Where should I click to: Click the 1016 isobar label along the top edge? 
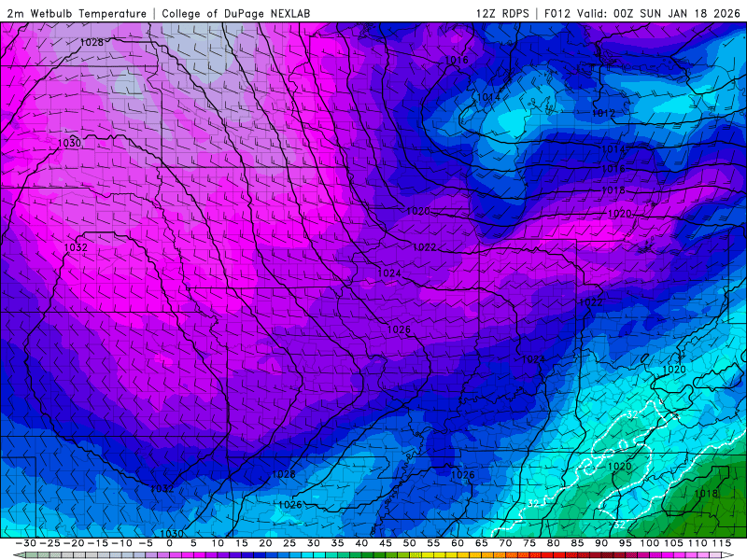pos(457,60)
